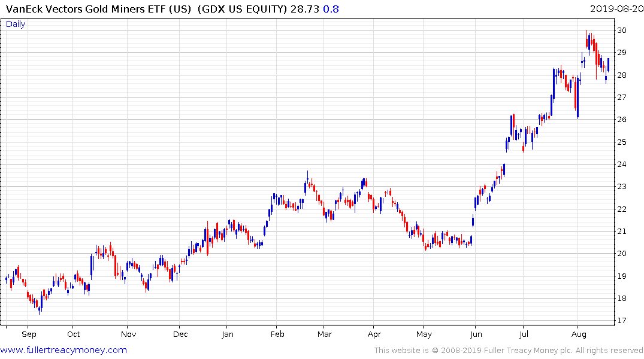Screen dimensions: 644x359
Task: Click the 'Nov' month label
Action: click(x=129, y=334)
